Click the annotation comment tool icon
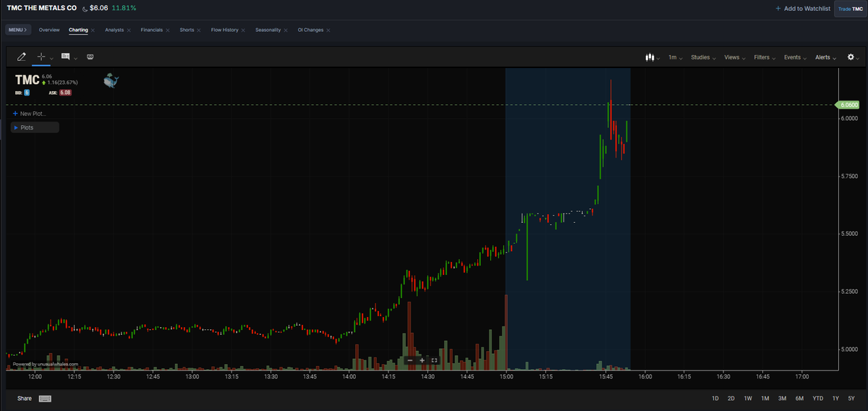868x411 pixels. coord(66,56)
